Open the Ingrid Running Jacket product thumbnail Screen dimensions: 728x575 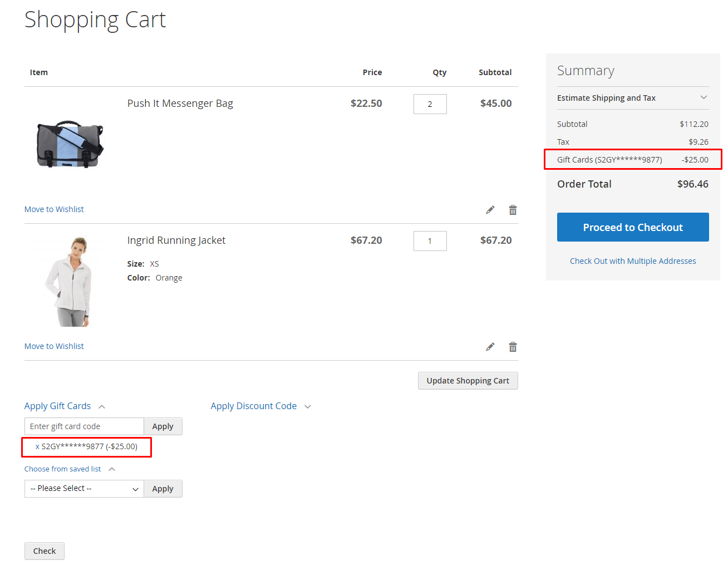[x=71, y=281]
